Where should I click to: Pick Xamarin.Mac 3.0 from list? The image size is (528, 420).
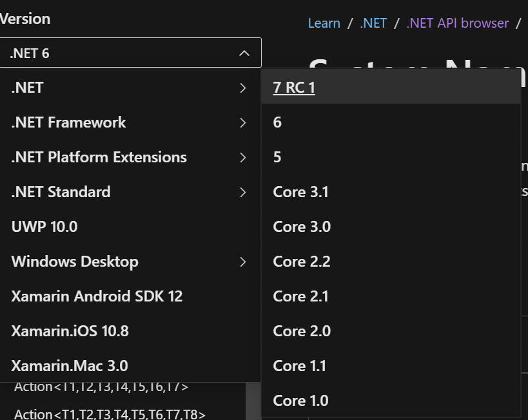point(70,366)
